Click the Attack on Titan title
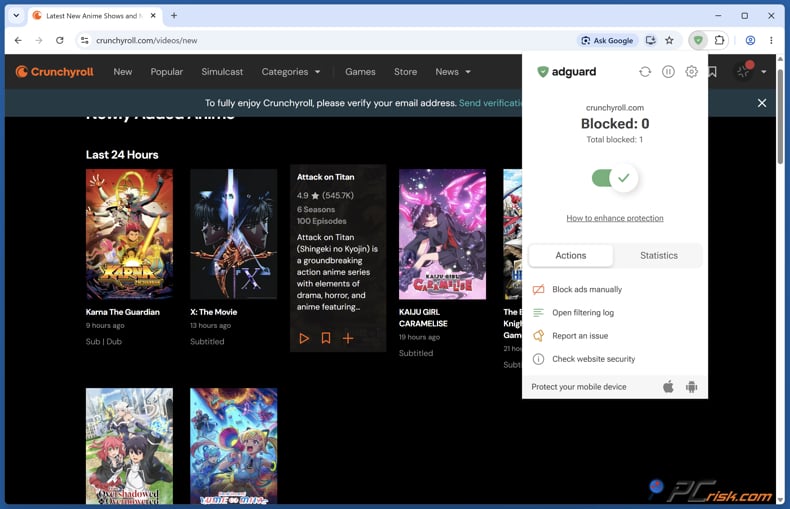This screenshot has height=509, width=790. tap(325, 177)
